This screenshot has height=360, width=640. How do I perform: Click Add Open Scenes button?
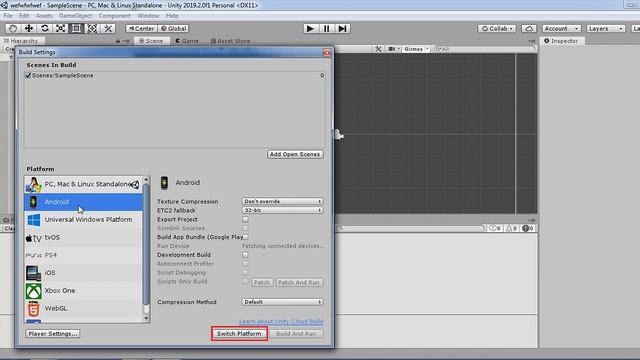point(295,154)
